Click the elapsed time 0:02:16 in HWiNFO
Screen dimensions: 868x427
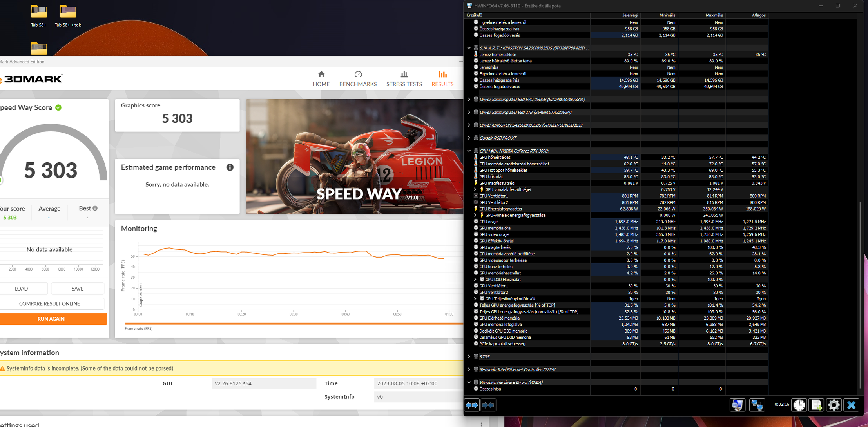point(781,405)
